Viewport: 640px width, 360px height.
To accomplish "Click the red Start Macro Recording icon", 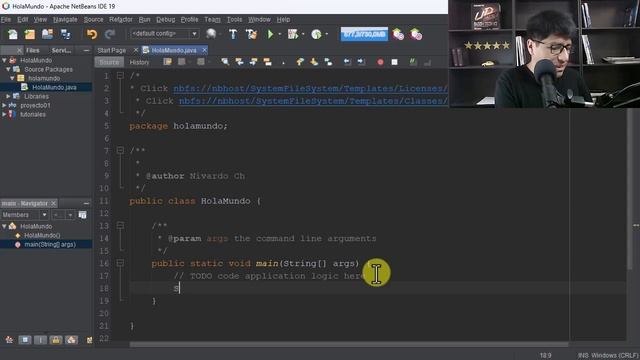I will click(380, 62).
